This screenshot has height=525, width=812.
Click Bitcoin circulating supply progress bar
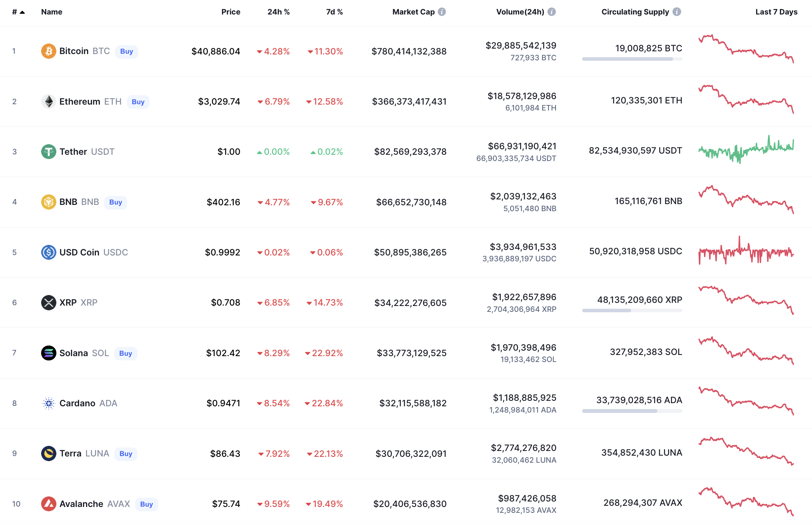coord(632,59)
